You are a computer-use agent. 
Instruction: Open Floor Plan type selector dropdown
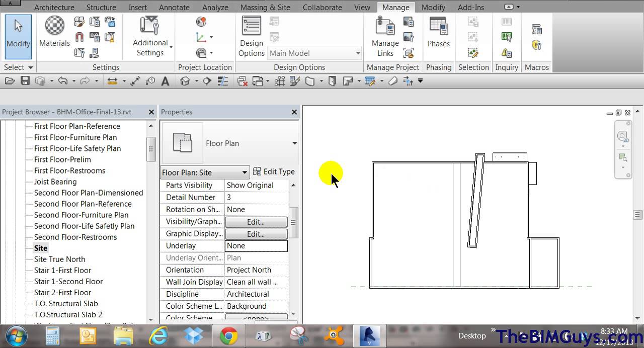pos(295,143)
